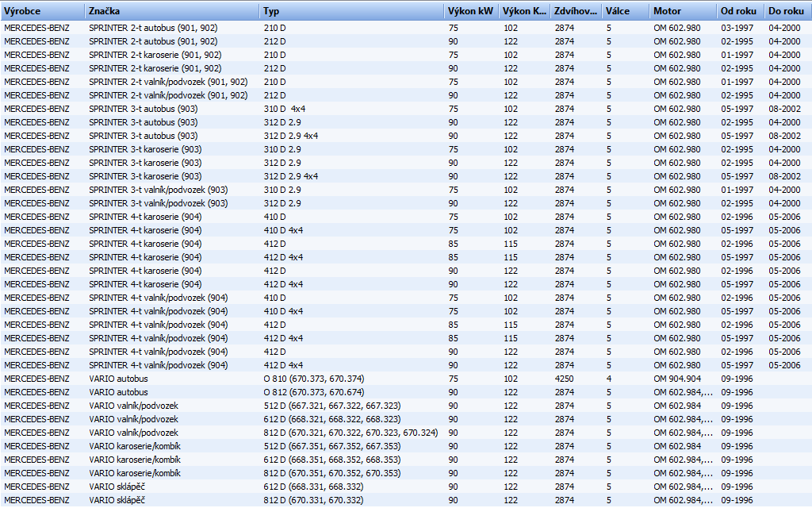Click '410 D 4x4' in SPRINTER 4-t karoserie row
This screenshot has height=508, width=812.
pos(283,230)
